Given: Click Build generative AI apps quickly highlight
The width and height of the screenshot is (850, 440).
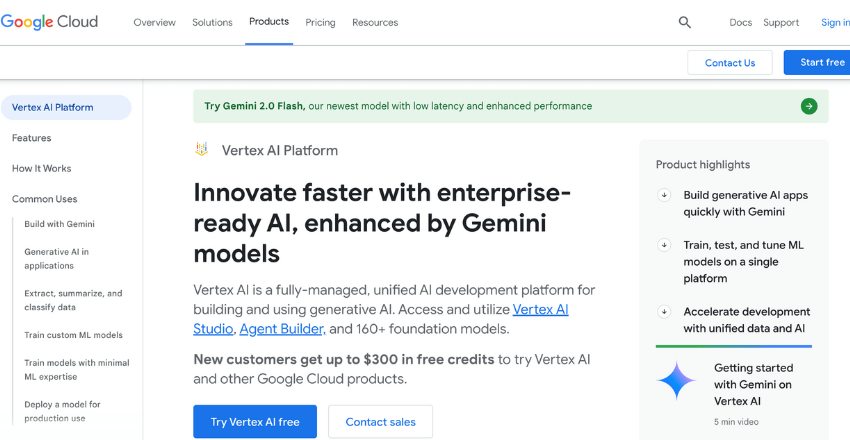Looking at the screenshot, I should 745,203.
